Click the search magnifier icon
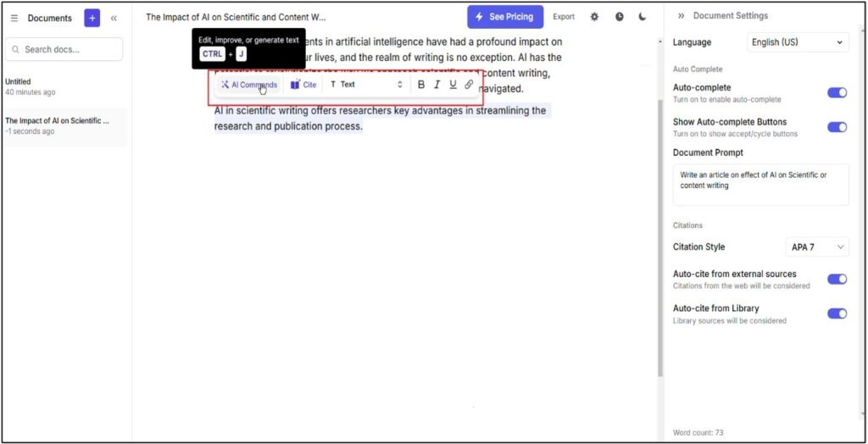 tap(15, 49)
